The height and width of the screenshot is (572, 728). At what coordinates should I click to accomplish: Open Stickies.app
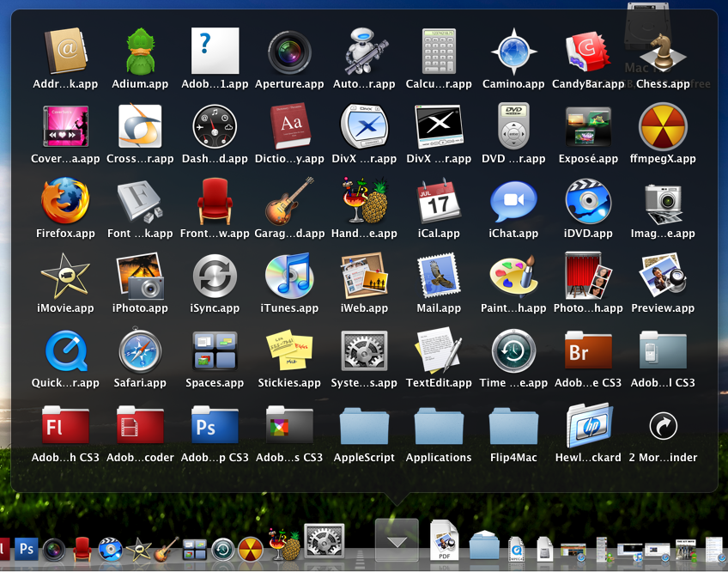click(289, 350)
